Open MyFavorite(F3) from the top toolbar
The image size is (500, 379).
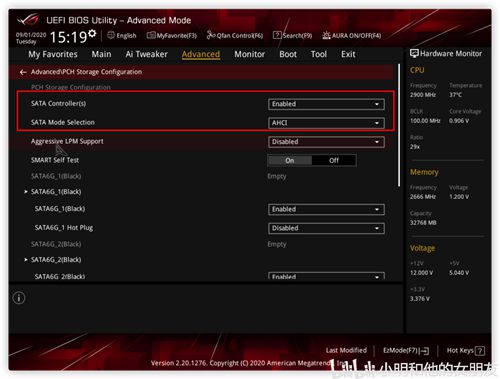click(x=172, y=35)
